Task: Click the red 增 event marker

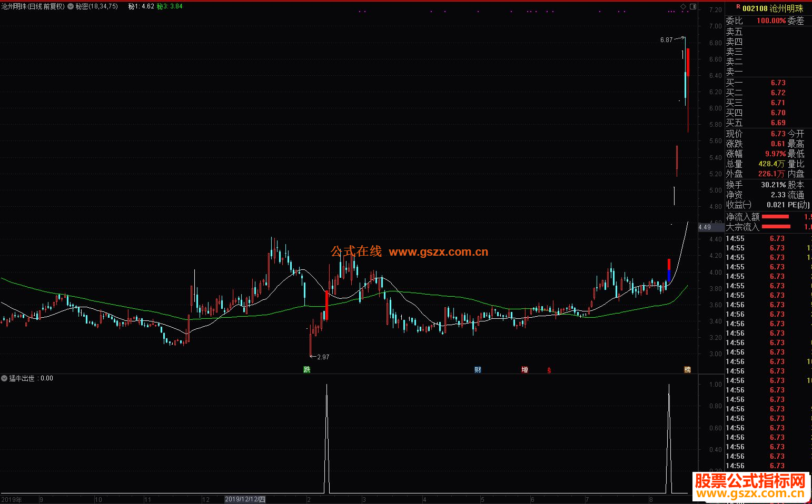Action: click(x=524, y=370)
